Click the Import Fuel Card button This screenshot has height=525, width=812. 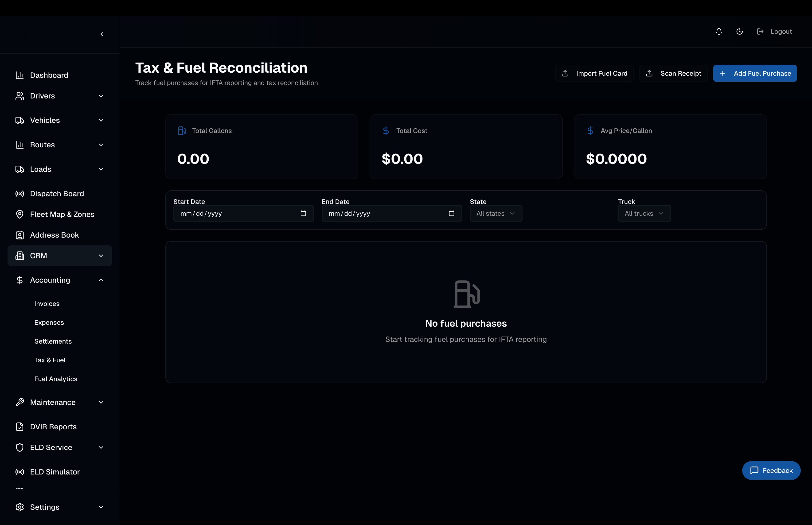coord(594,73)
